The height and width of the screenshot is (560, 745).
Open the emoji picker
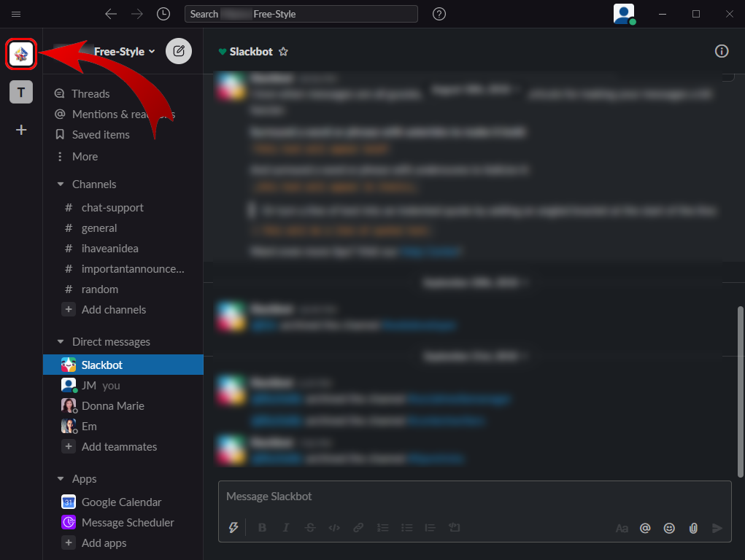(x=669, y=528)
